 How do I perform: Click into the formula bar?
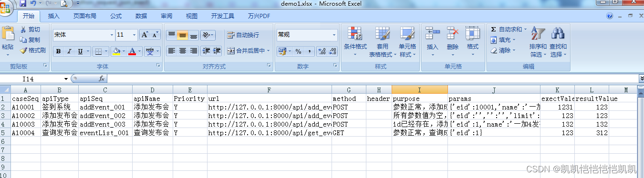click(x=372, y=79)
